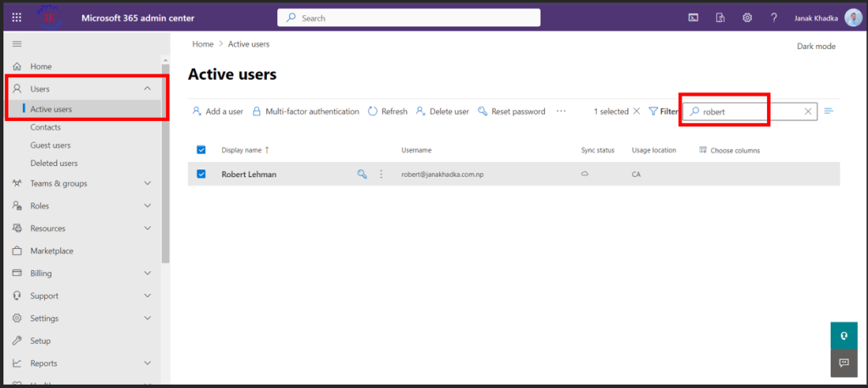
Task: Collapse navigation with the hamburger icon
Action: pos(17,44)
